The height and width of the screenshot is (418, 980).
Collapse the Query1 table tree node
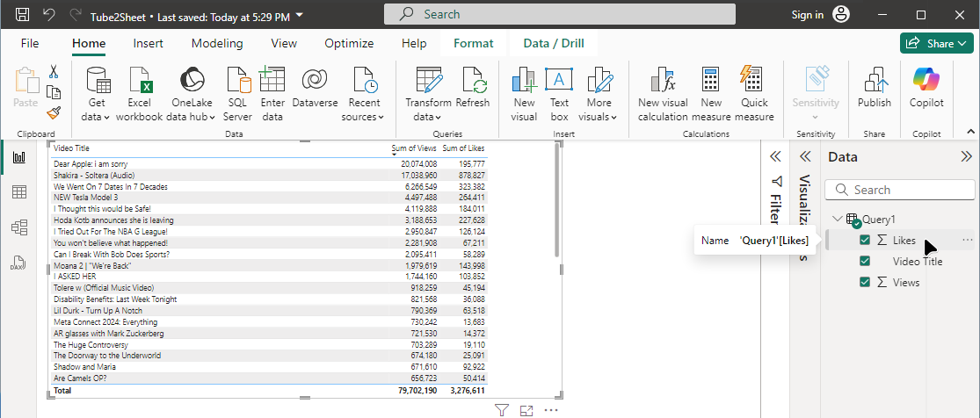click(836, 220)
